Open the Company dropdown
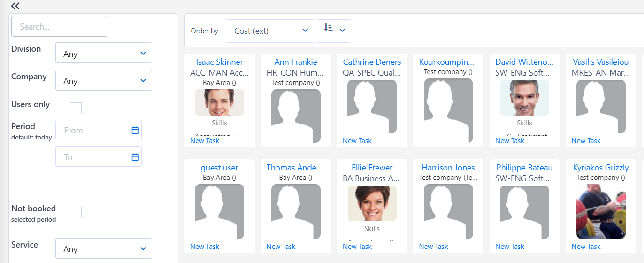 (104, 81)
